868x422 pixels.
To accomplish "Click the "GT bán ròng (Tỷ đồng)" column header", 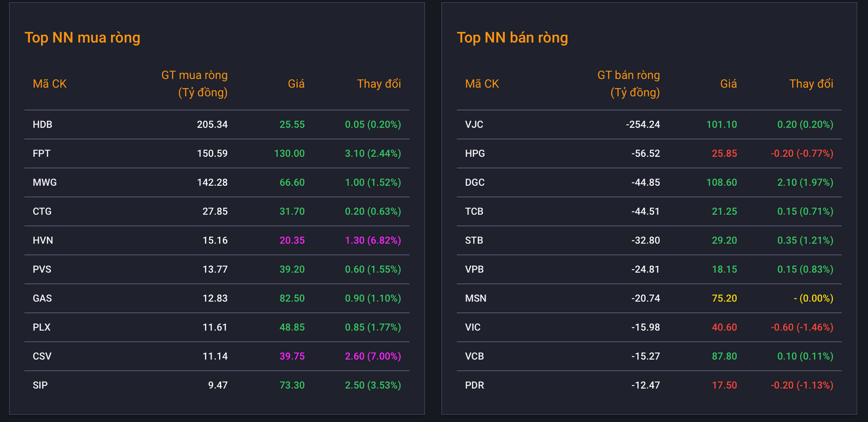I will [628, 84].
